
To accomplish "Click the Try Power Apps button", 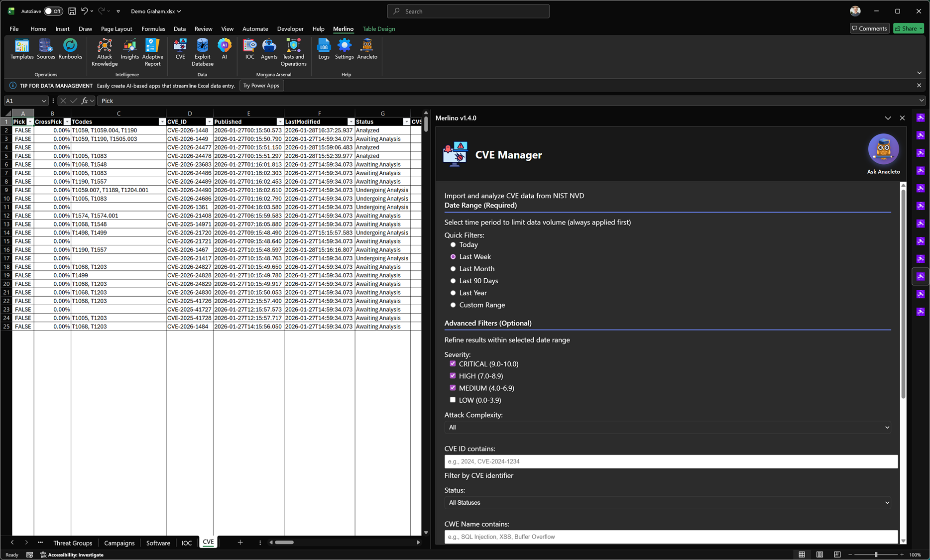I will 261,86.
